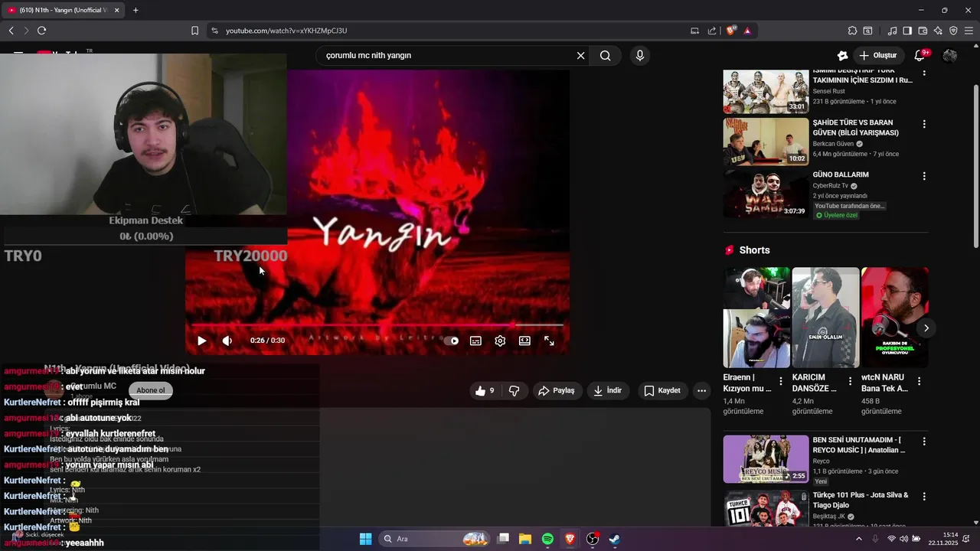Select the N1th - Yangın browser tab
The width and height of the screenshot is (980, 551).
(x=64, y=10)
